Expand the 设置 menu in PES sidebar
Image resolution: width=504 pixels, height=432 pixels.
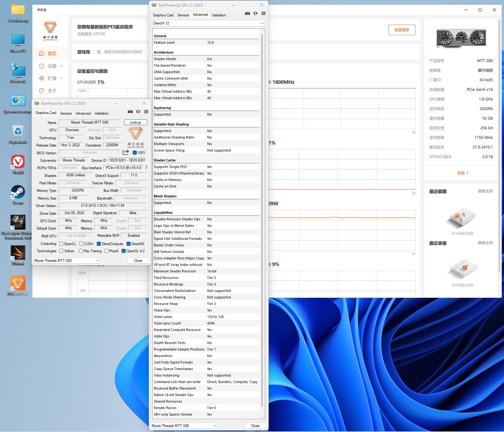51,66
